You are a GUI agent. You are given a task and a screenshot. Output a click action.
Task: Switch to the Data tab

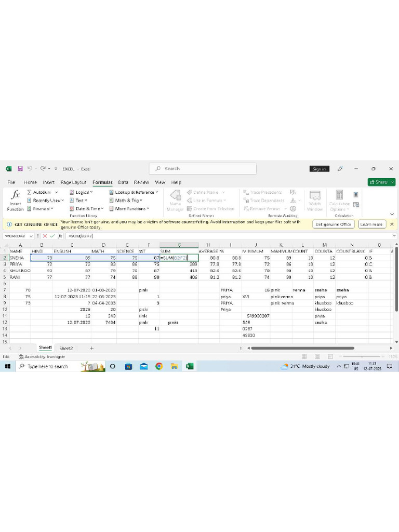(123, 182)
